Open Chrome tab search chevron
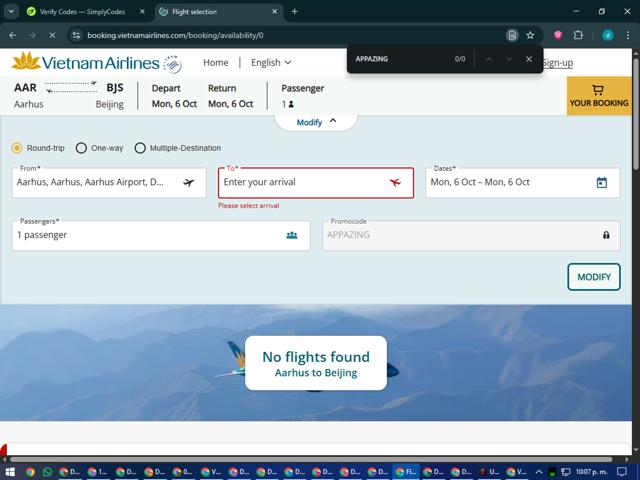 click(x=11, y=11)
